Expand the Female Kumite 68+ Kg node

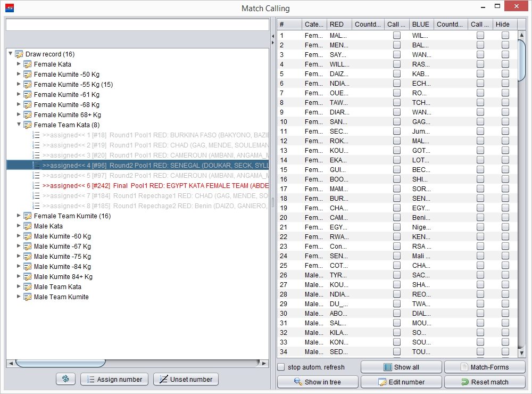(x=19, y=114)
